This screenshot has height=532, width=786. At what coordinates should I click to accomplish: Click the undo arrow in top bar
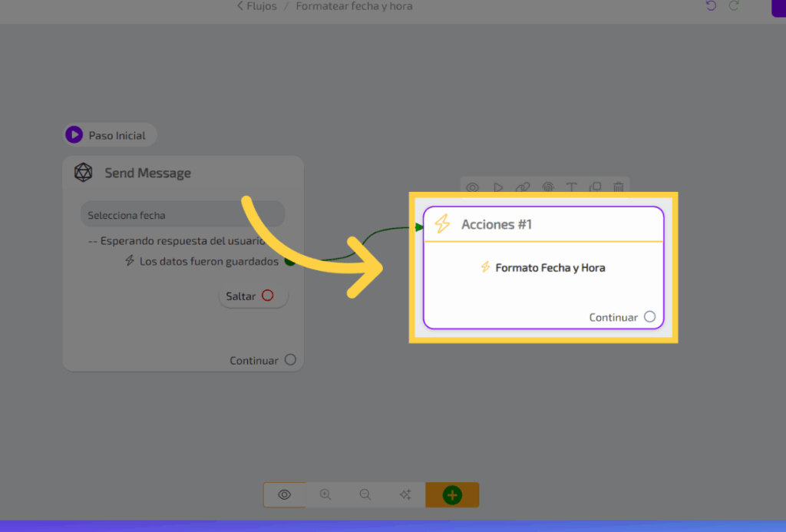pos(711,6)
